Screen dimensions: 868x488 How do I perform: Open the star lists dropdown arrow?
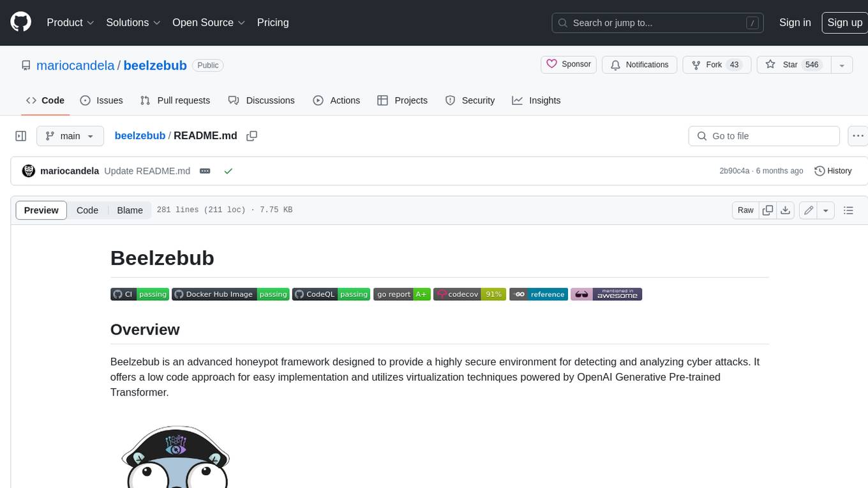click(x=842, y=65)
